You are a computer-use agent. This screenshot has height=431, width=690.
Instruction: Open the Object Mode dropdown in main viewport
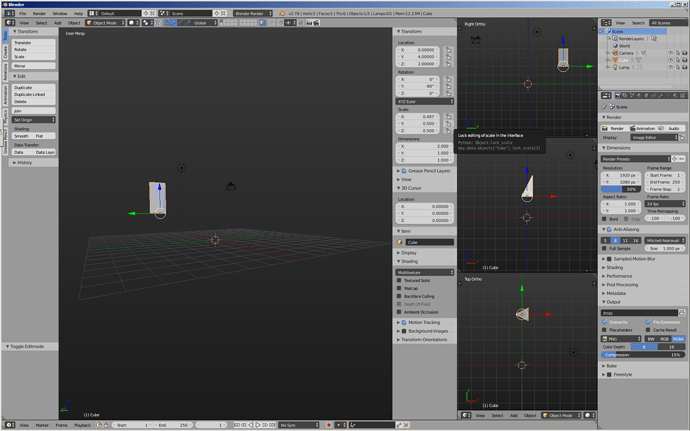click(105, 22)
